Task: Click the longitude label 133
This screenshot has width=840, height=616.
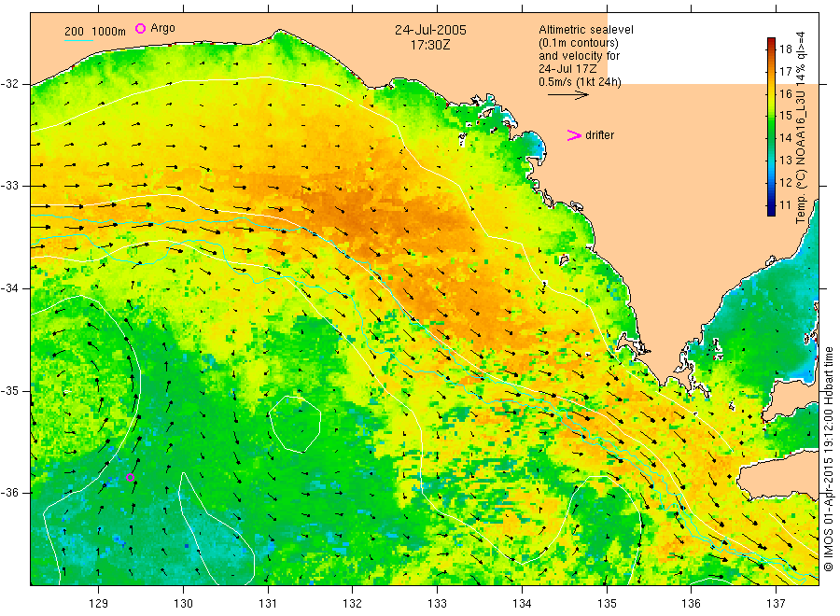Action: (x=437, y=604)
